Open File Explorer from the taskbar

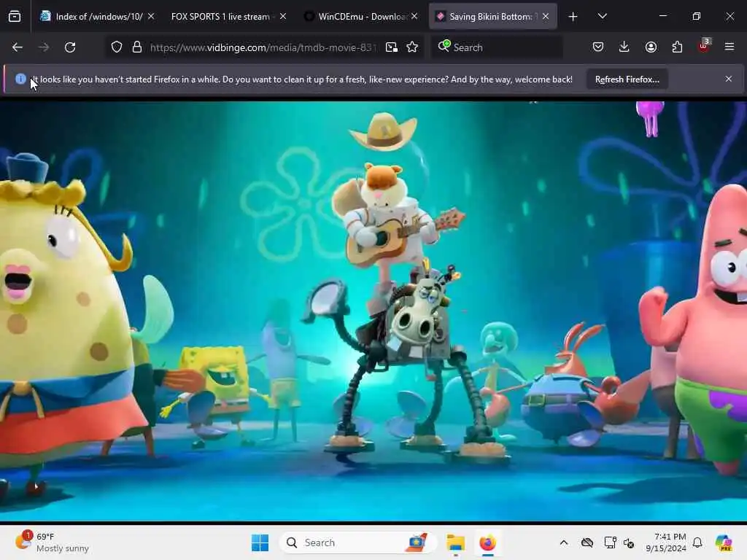pyautogui.click(x=455, y=542)
